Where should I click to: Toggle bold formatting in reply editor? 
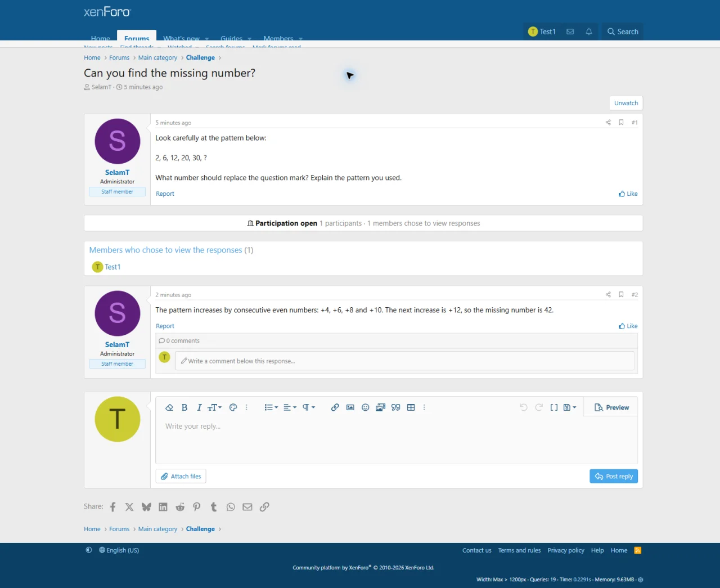tap(184, 407)
